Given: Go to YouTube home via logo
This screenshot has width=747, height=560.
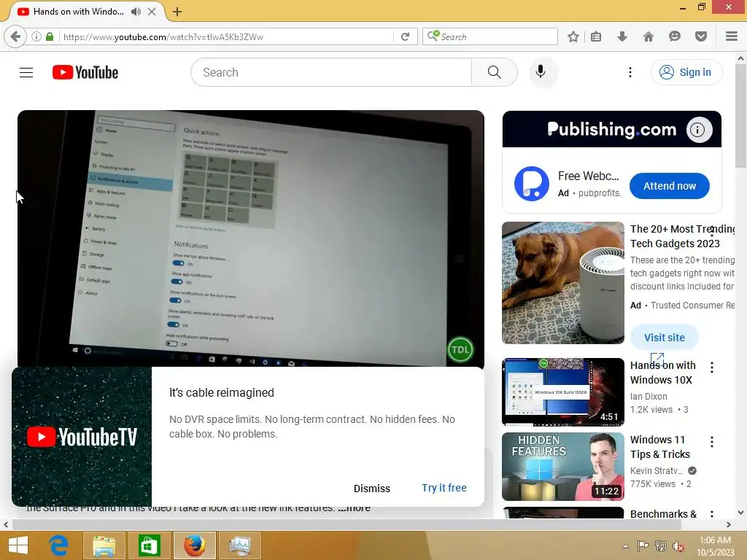Looking at the screenshot, I should pyautogui.click(x=85, y=72).
